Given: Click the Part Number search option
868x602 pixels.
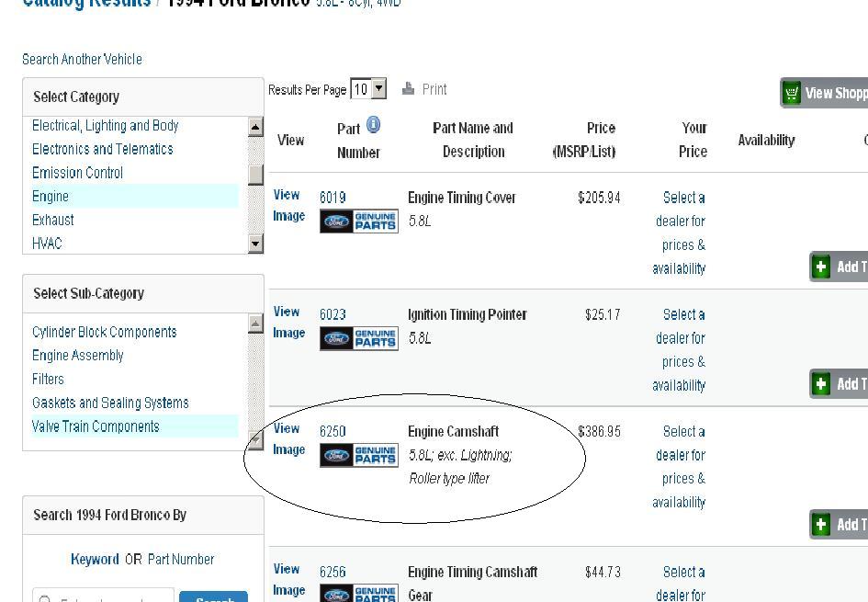Looking at the screenshot, I should 180,560.
